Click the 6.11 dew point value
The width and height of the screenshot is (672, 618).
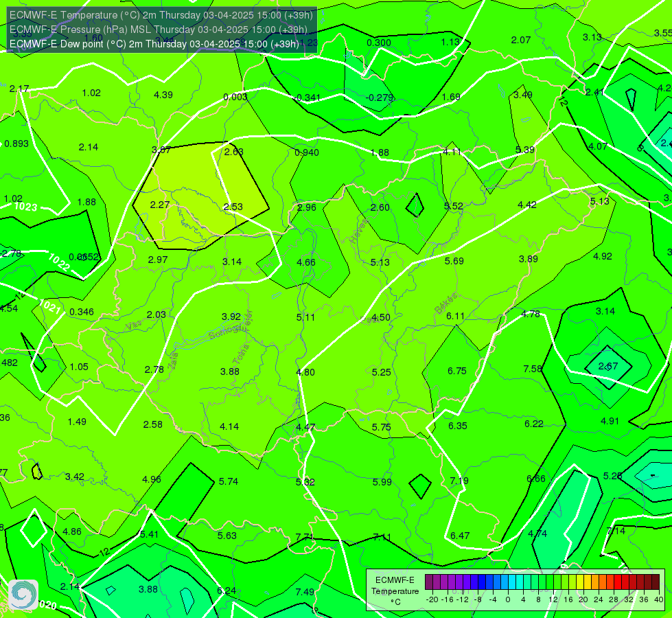coord(455,316)
